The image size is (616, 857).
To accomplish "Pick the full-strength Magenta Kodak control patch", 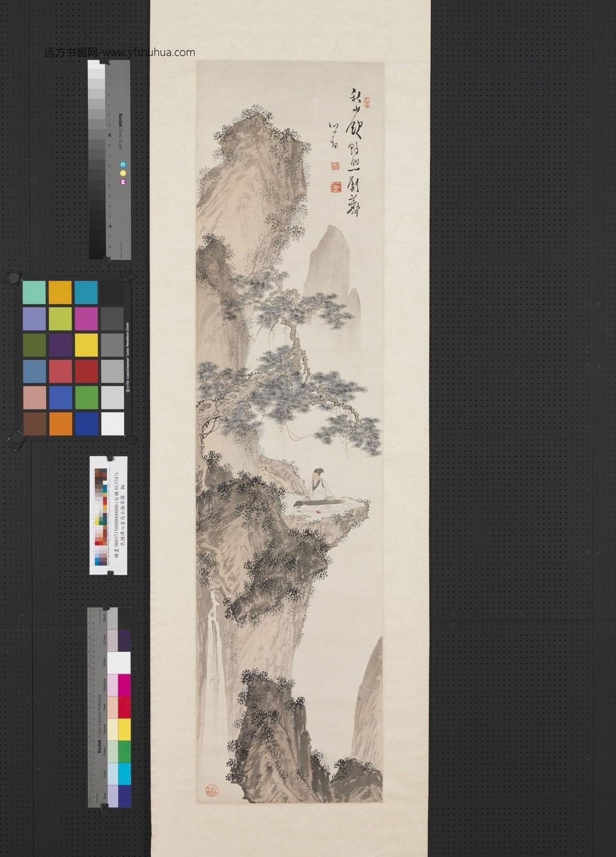I will [125, 685].
